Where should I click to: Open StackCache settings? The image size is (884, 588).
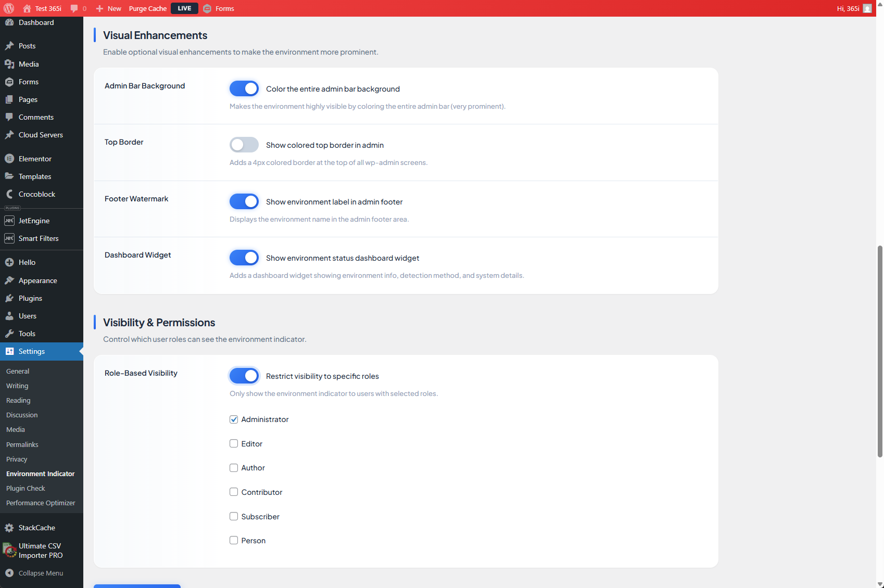(x=37, y=527)
